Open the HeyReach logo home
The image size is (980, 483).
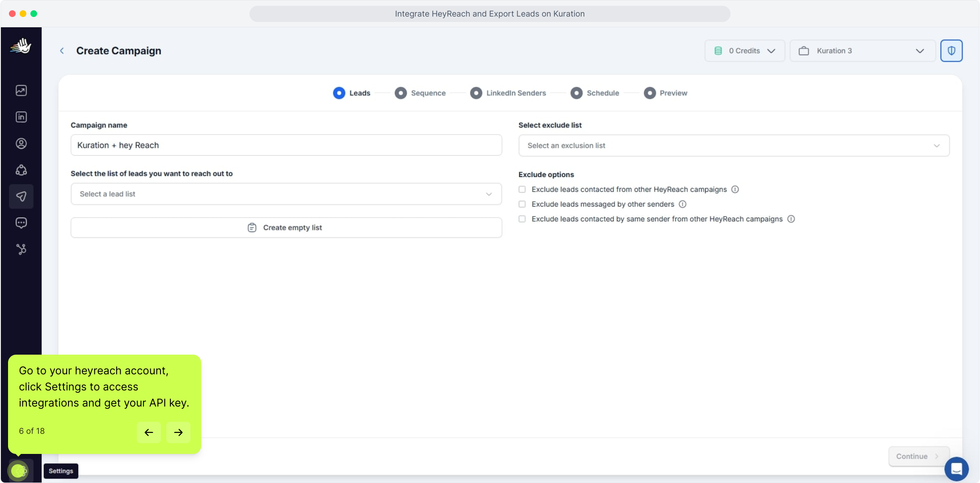click(x=21, y=46)
